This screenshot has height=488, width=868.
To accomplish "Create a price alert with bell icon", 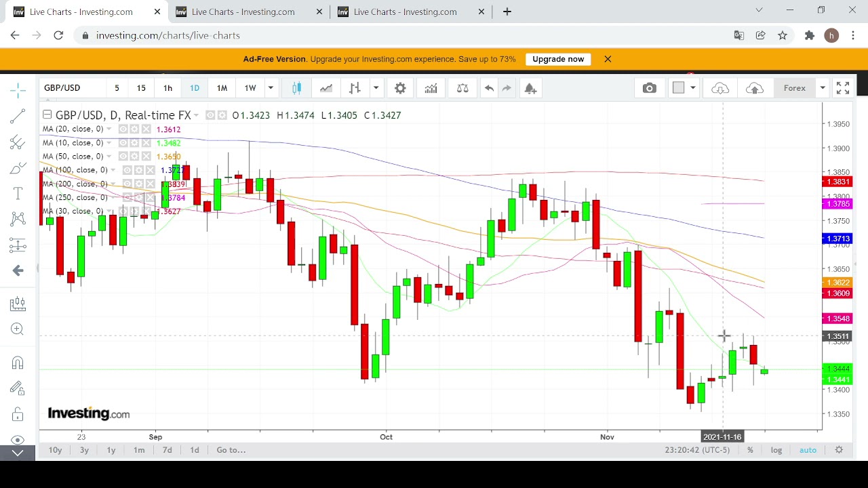I will (530, 88).
